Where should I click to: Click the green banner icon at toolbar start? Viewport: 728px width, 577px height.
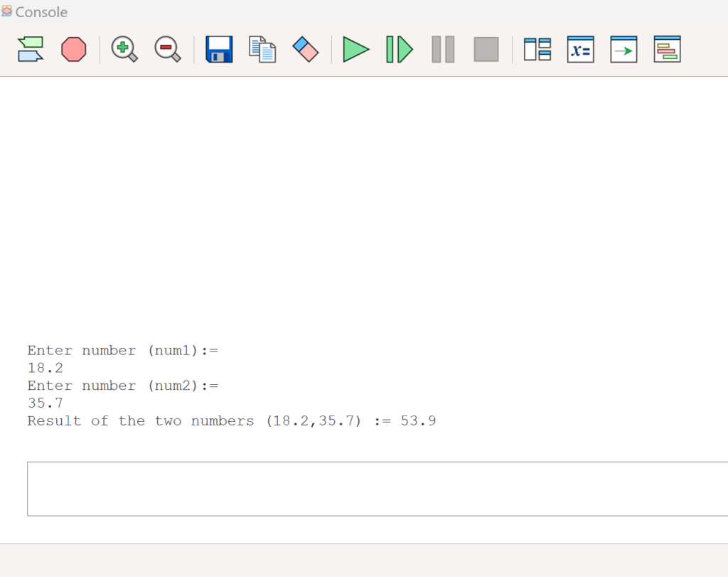click(x=30, y=50)
